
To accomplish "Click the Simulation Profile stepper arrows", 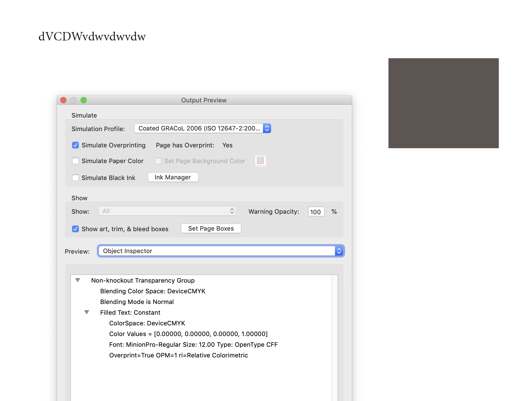I will point(267,128).
